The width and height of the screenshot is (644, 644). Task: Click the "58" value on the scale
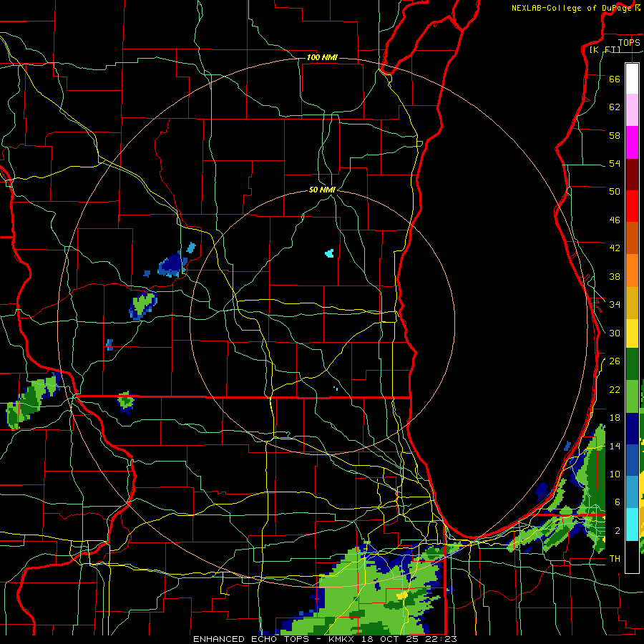pyautogui.click(x=615, y=135)
